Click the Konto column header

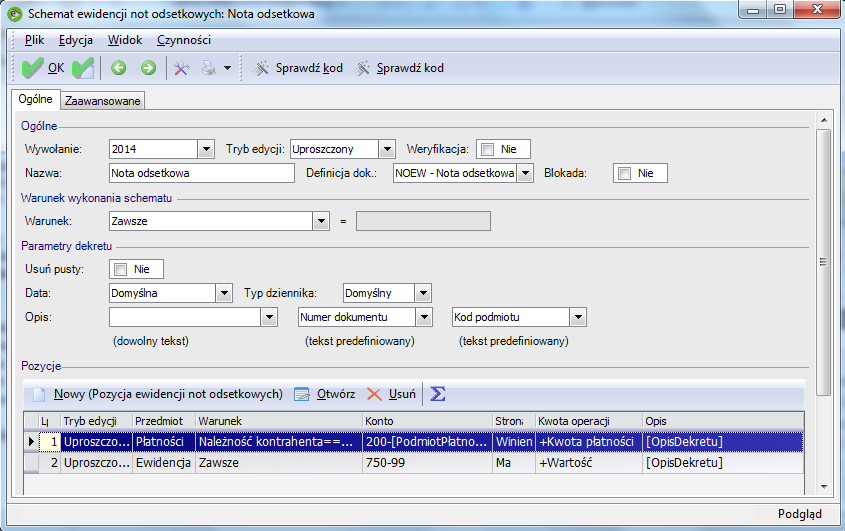point(427,421)
